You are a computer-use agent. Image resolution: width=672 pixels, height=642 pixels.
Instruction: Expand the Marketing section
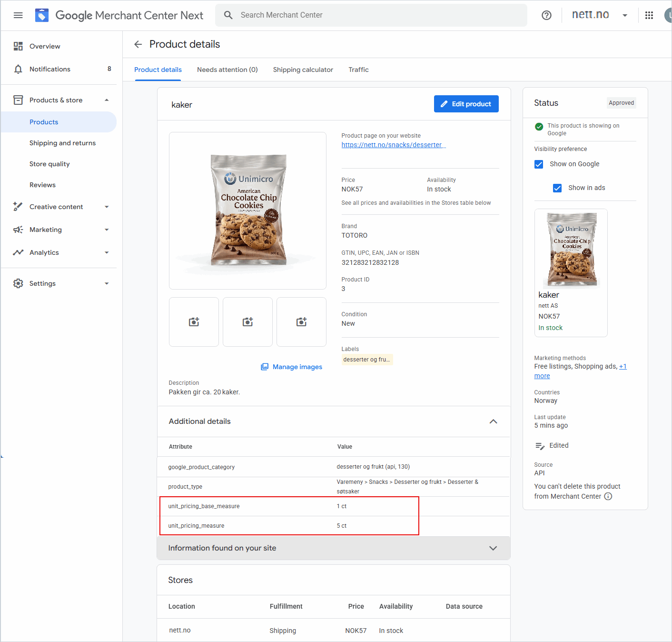click(107, 230)
